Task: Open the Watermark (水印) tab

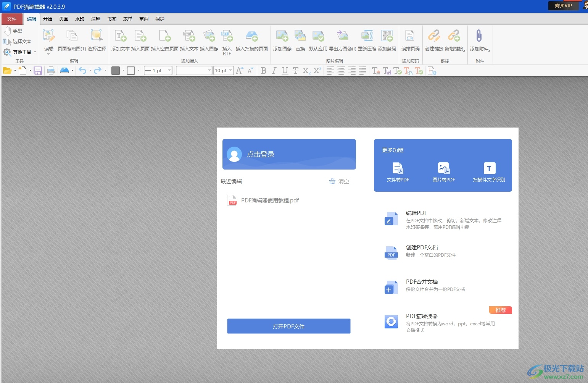Action: (x=80, y=19)
